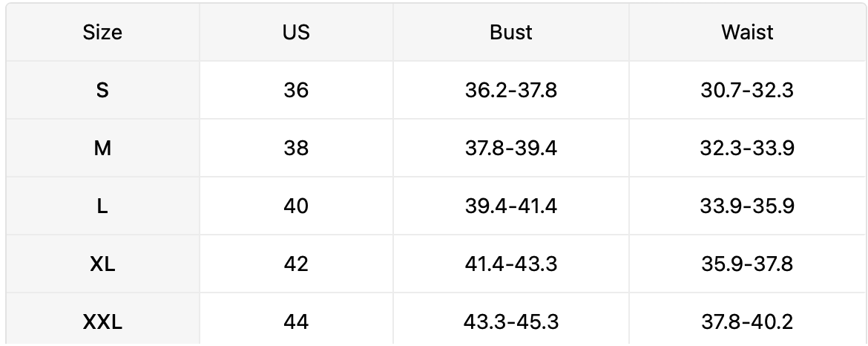Click US size 36 cell
This screenshot has width=868, height=346.
(x=296, y=91)
